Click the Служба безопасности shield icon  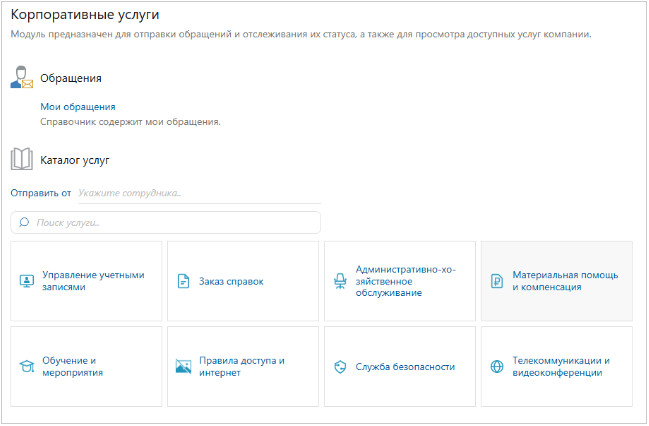340,366
